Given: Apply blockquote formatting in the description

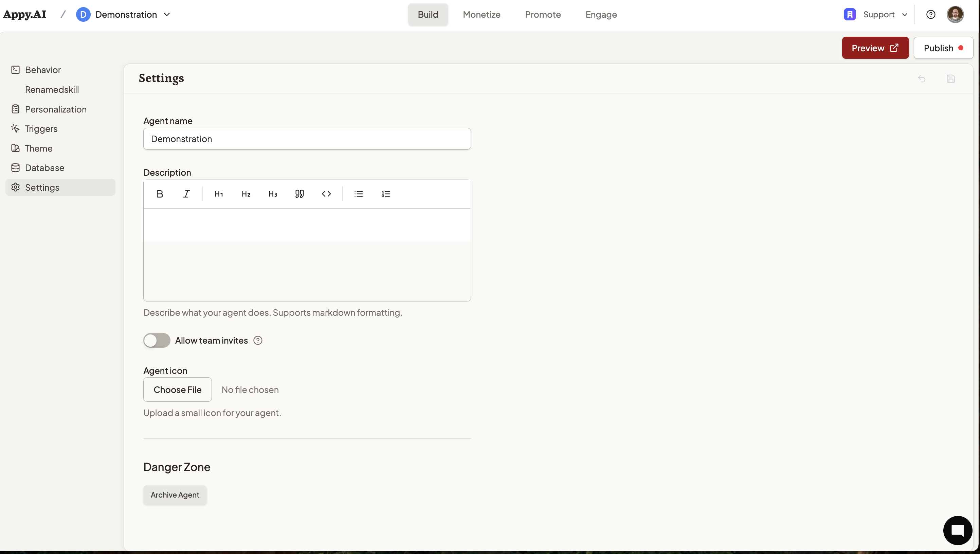Looking at the screenshot, I should [299, 194].
